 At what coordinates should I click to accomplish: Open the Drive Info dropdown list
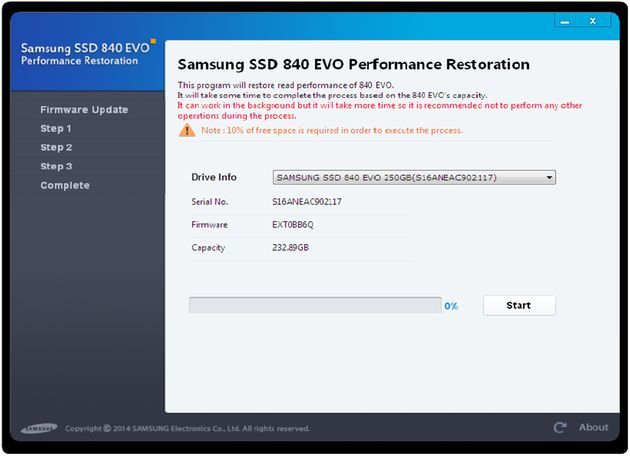click(x=414, y=177)
